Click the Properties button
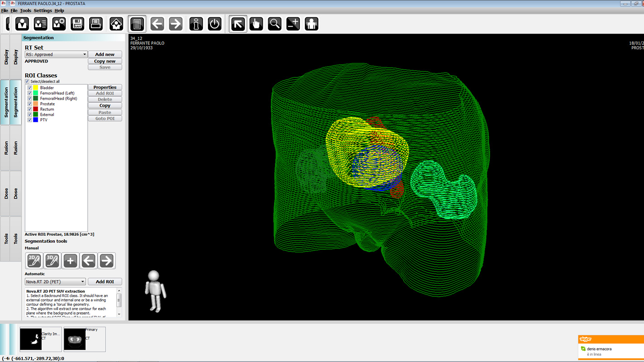 tap(105, 87)
